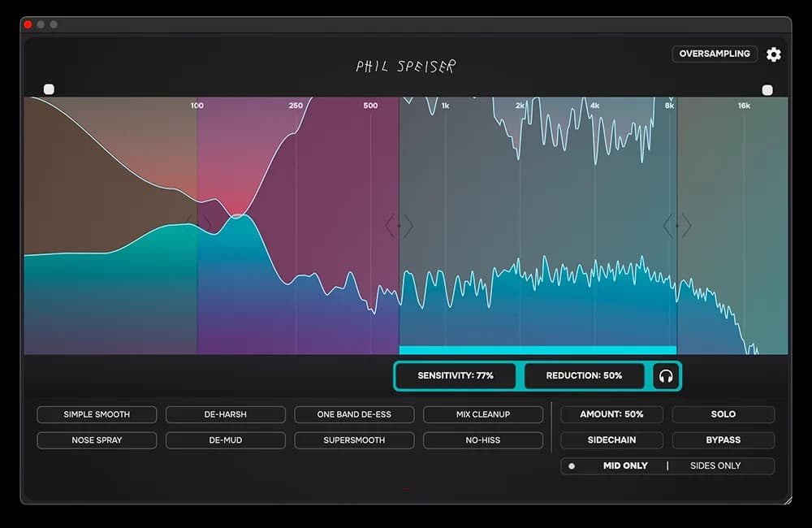Apply the SUPERSMOOTH preset
Viewport: 812px width, 528px height.
point(354,440)
